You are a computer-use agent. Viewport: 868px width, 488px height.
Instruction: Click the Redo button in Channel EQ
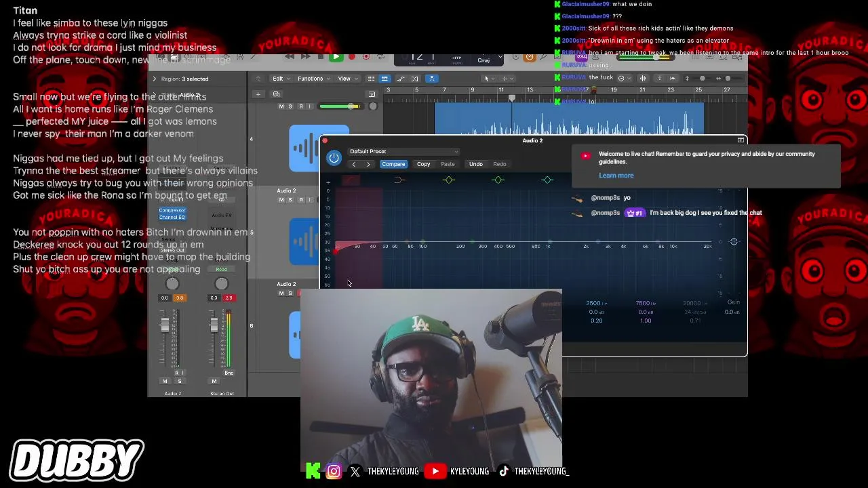500,164
